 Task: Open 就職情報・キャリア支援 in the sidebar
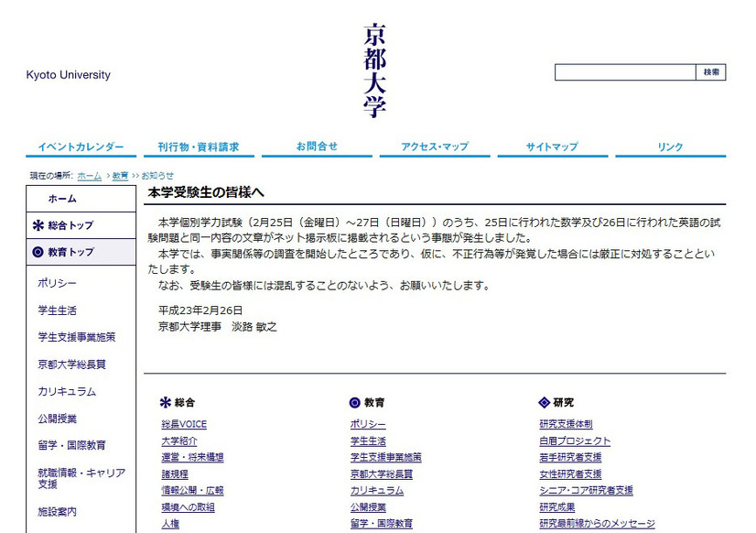[x=81, y=478]
